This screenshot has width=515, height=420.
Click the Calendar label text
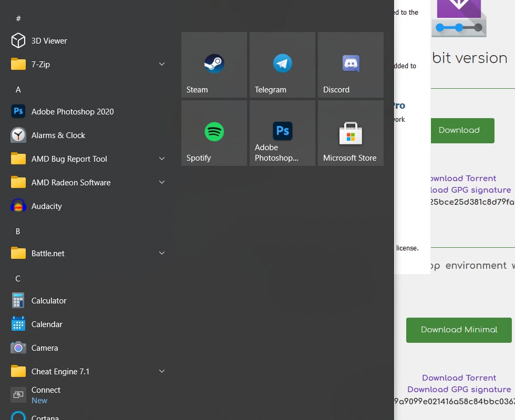pos(47,324)
